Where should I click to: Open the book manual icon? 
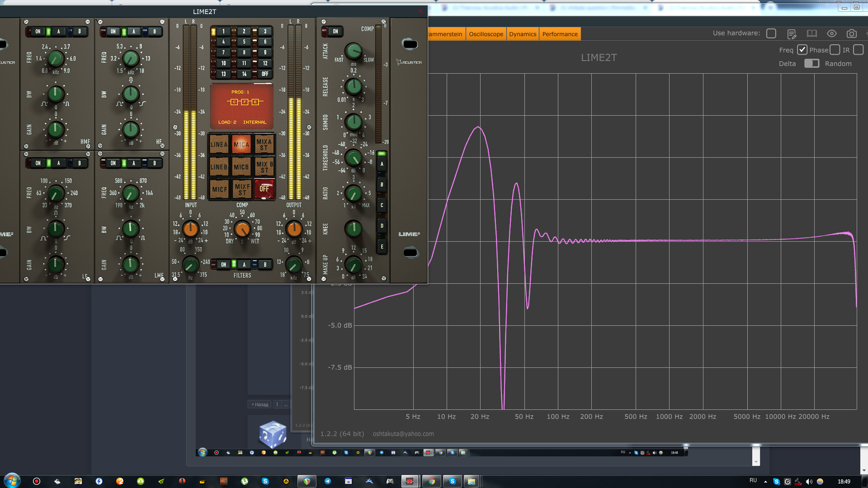(811, 34)
